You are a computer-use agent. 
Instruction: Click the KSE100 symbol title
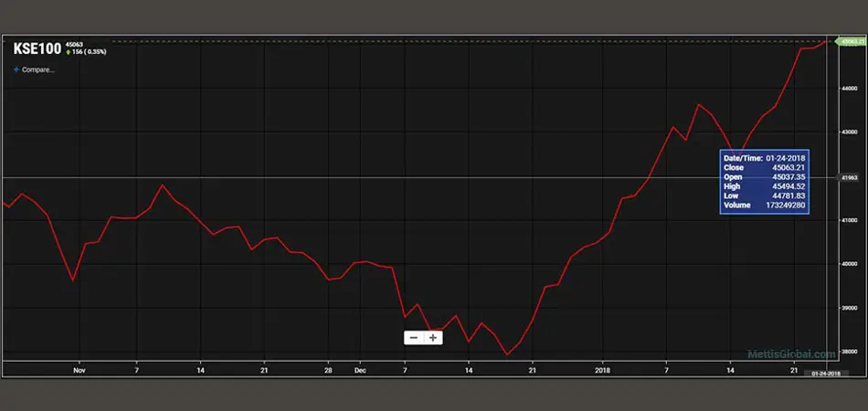tap(37, 47)
